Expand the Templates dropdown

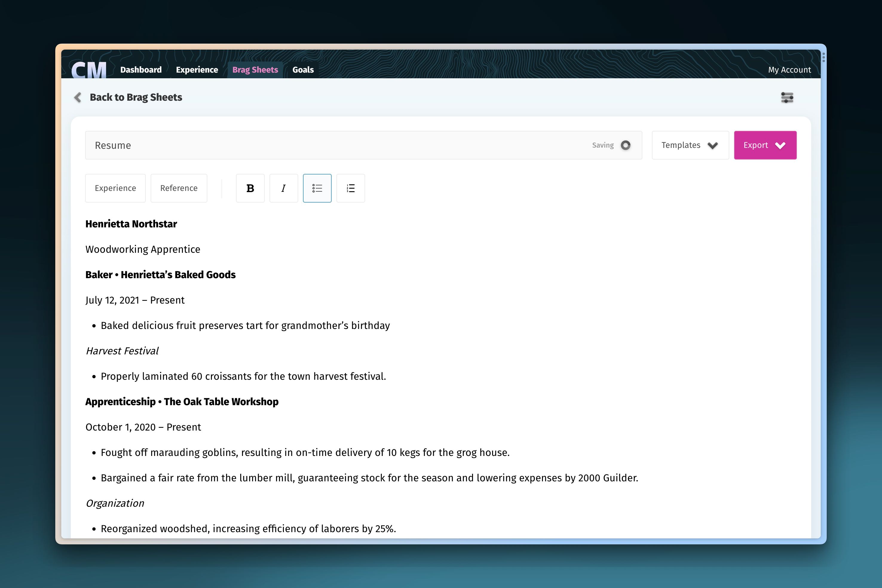pos(690,145)
